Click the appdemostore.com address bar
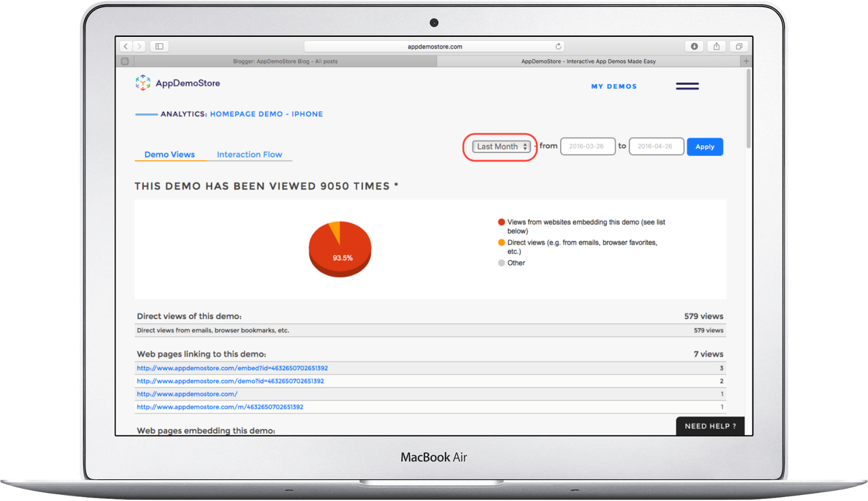The image size is (868, 501). pyautogui.click(x=435, y=47)
